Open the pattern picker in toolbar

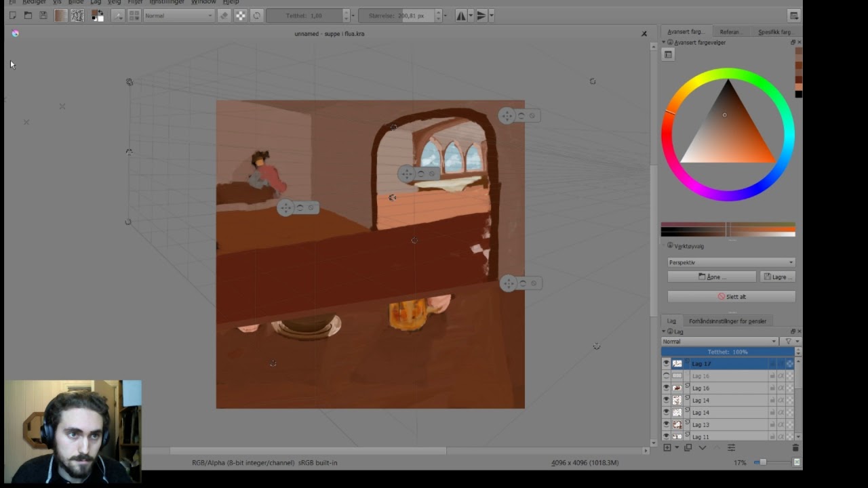pos(77,16)
